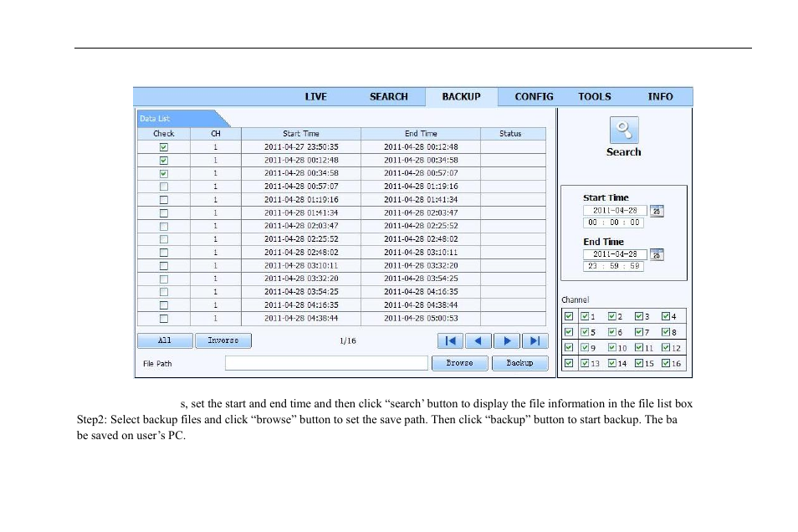Go to the next page of results
The height and width of the screenshot is (532, 798).
click(507, 340)
